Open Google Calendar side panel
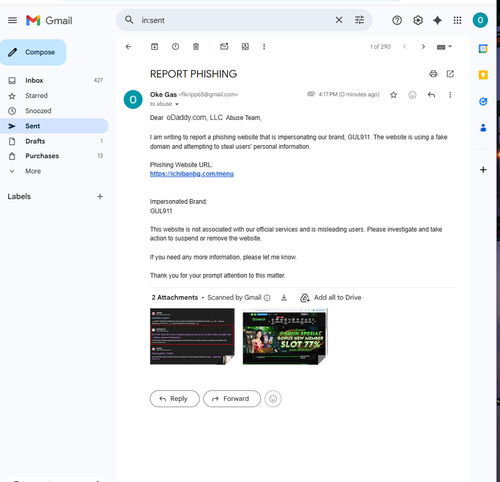The height and width of the screenshot is (482, 500). (483, 49)
